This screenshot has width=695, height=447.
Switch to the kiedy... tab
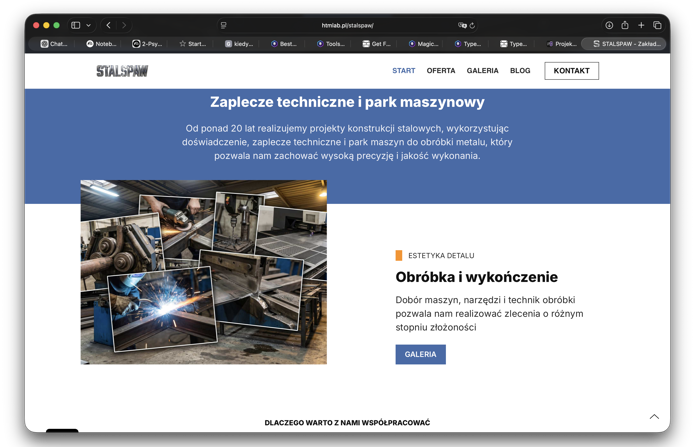[x=239, y=43]
